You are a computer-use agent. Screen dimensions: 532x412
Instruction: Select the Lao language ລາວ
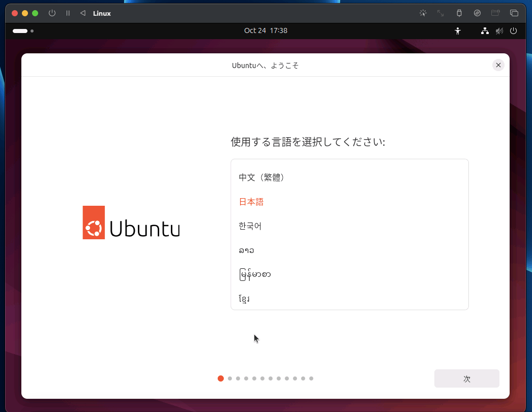[x=349, y=250]
